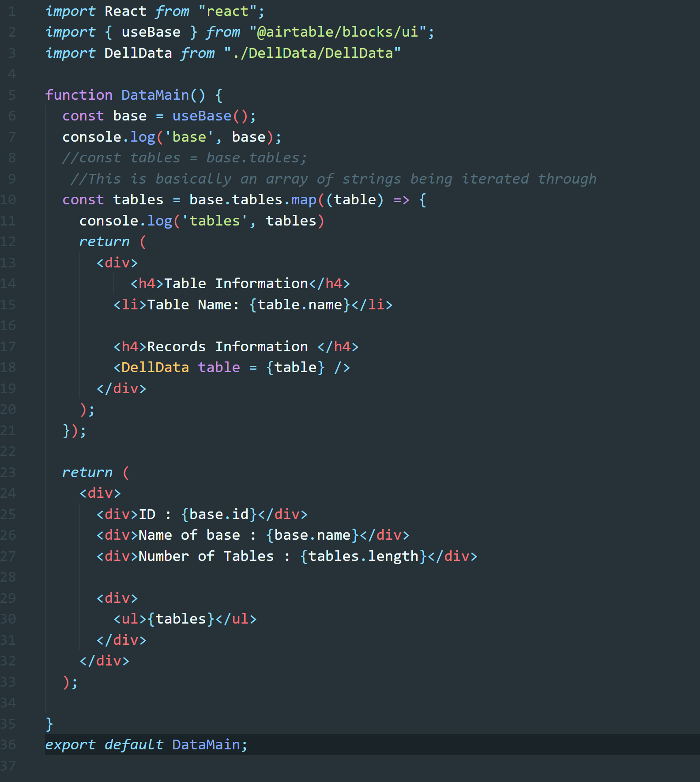Click the {base.id} expression

pyautogui.click(x=219, y=514)
